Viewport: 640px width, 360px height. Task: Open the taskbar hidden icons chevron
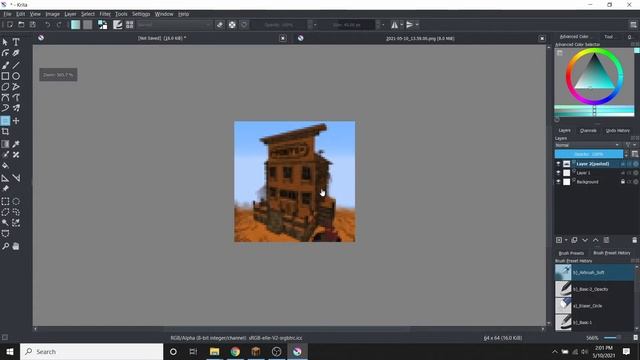(x=555, y=352)
